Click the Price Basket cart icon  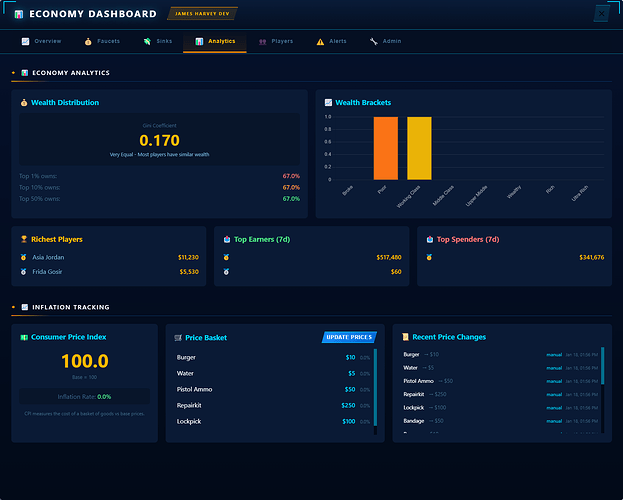(x=178, y=338)
